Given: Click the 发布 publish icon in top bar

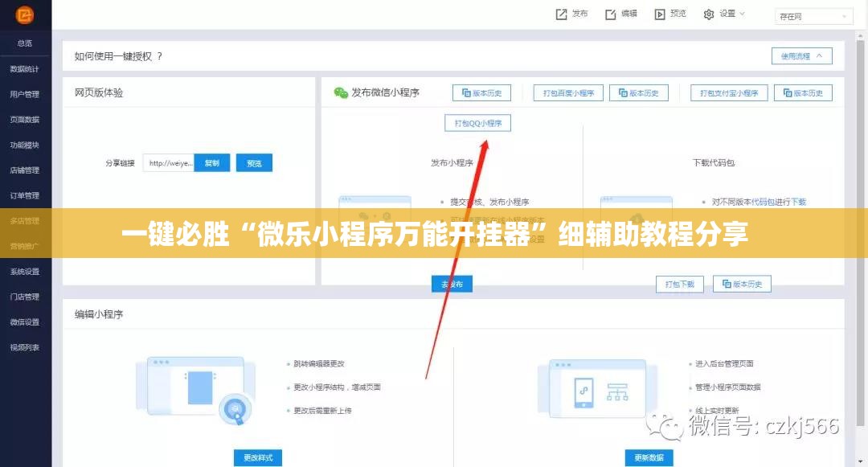Looking at the screenshot, I should tap(561, 14).
